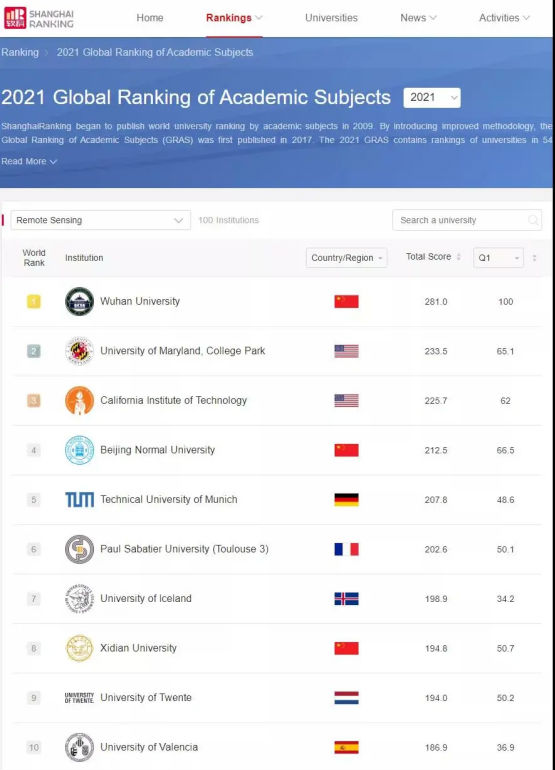Click the Wuhan University emblem
This screenshot has height=770, width=555.
80,302
